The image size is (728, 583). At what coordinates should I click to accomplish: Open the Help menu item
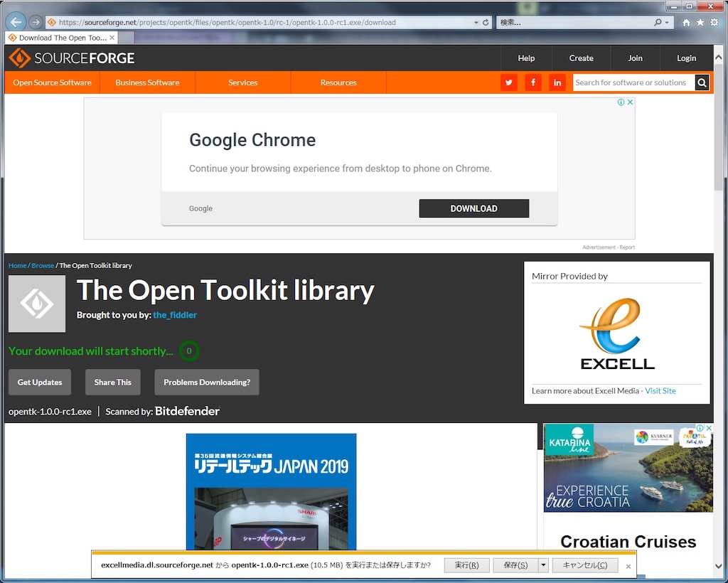click(x=526, y=58)
